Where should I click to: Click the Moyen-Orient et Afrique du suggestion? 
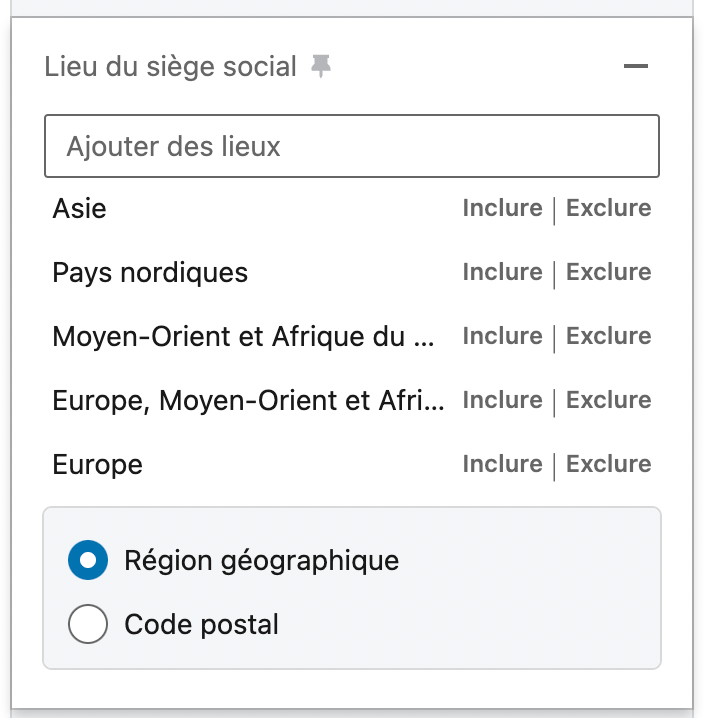click(x=244, y=337)
